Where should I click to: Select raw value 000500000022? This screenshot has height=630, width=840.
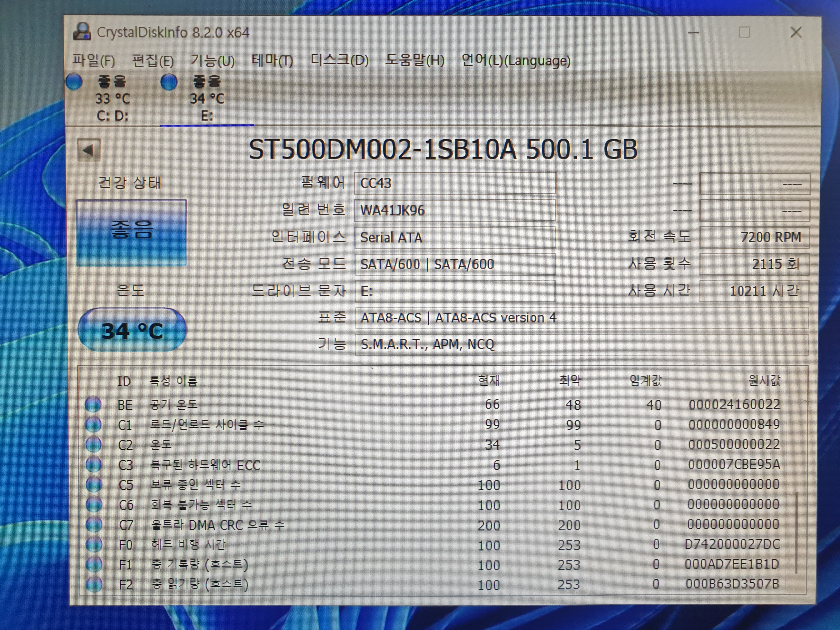[x=734, y=444]
